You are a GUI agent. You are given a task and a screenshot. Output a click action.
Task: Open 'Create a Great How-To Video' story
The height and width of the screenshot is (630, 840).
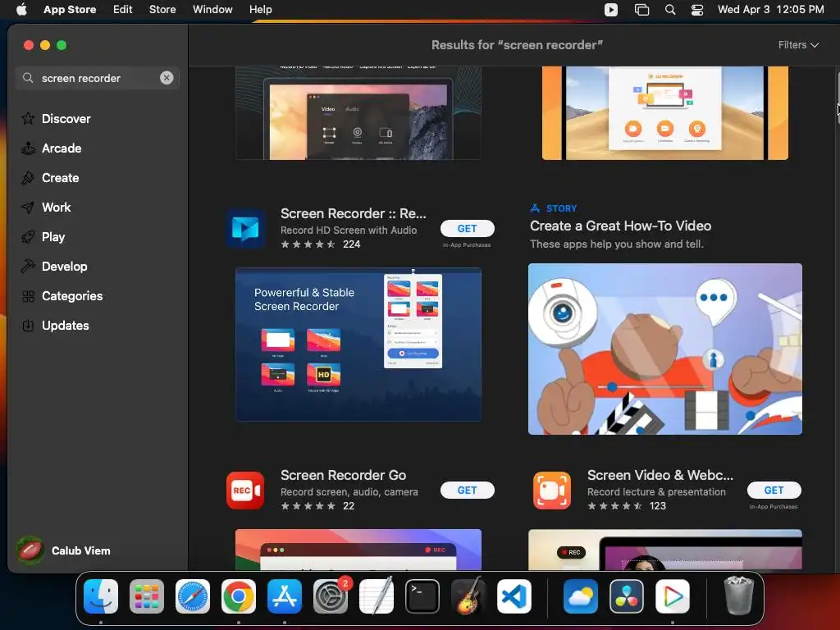tap(620, 226)
